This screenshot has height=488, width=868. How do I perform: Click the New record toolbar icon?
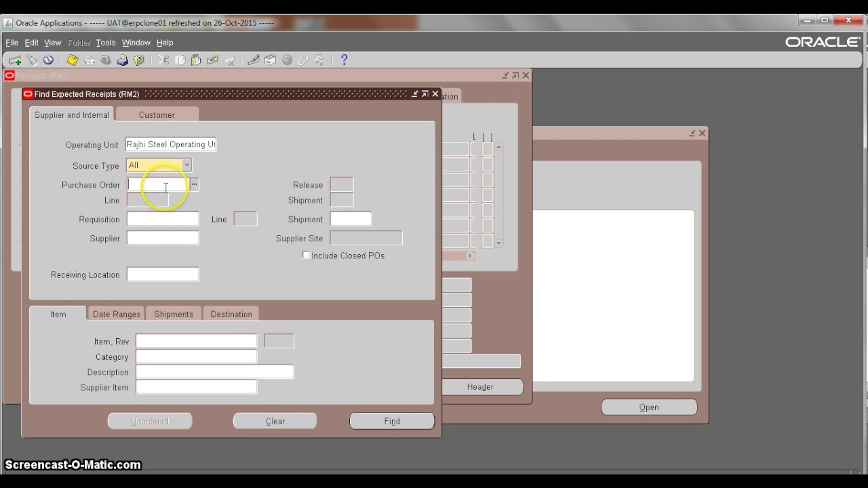15,60
